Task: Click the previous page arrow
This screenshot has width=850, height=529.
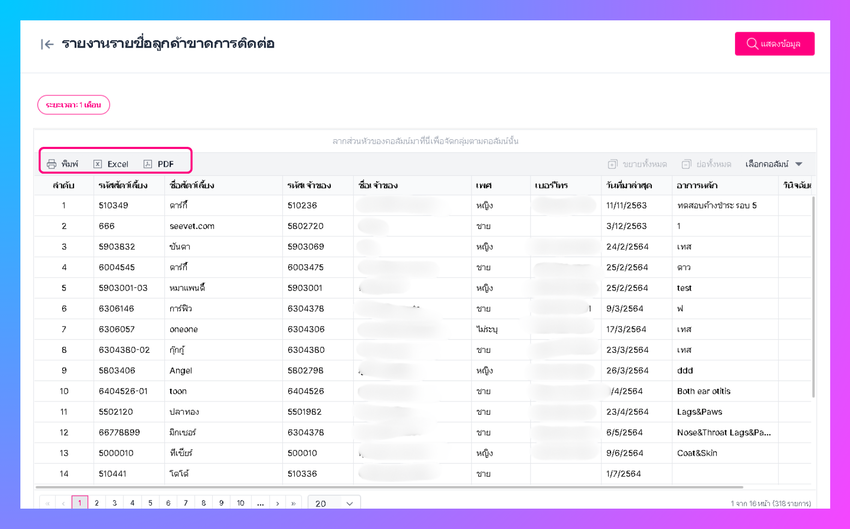Action: [x=63, y=503]
